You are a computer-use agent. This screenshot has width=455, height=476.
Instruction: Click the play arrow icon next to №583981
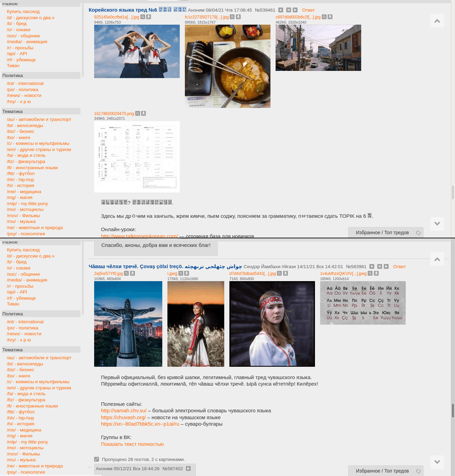386,266
